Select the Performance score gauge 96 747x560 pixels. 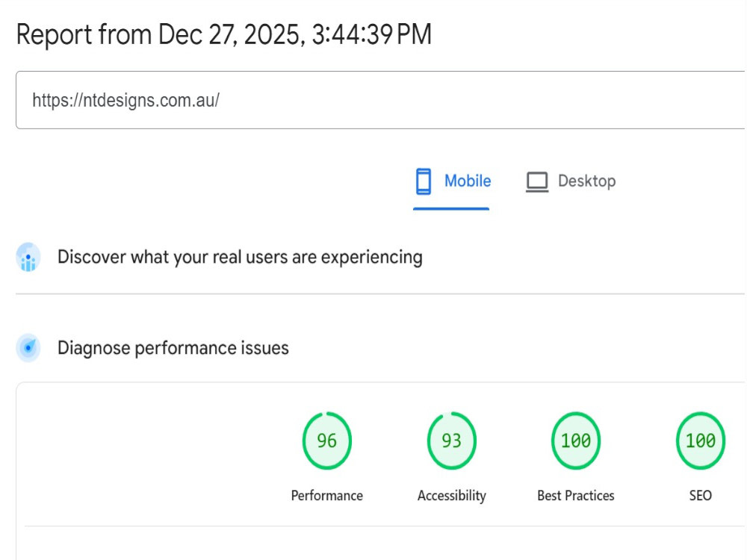pyautogui.click(x=327, y=441)
